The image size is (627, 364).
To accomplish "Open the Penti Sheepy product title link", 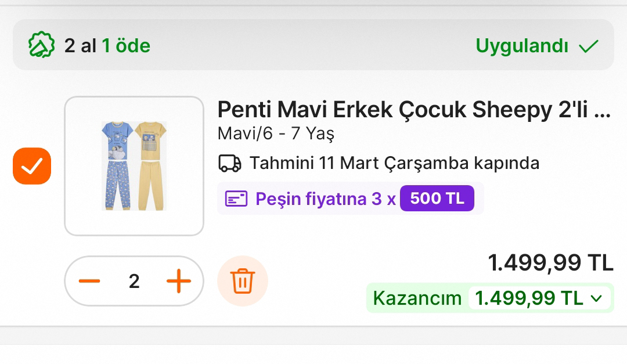I will tap(413, 110).
